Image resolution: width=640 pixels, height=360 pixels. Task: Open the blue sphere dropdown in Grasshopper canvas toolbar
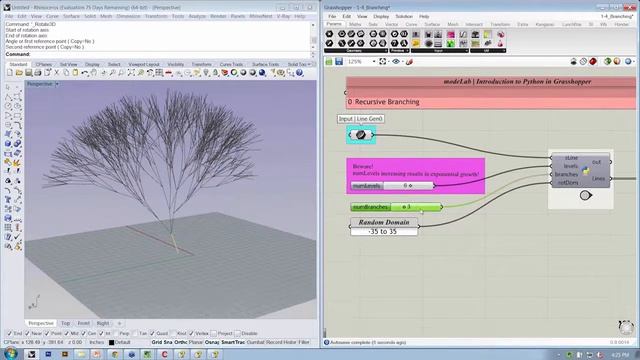tap(634, 62)
